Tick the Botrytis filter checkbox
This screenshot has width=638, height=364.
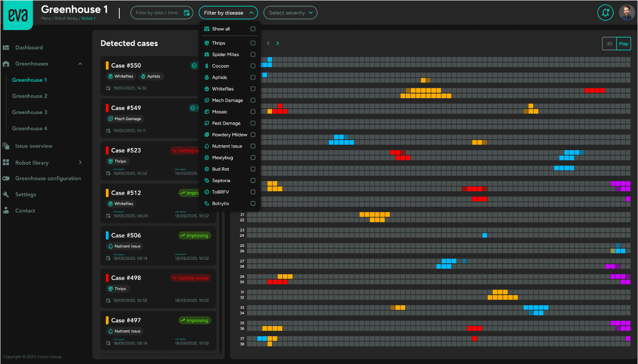[x=253, y=204]
